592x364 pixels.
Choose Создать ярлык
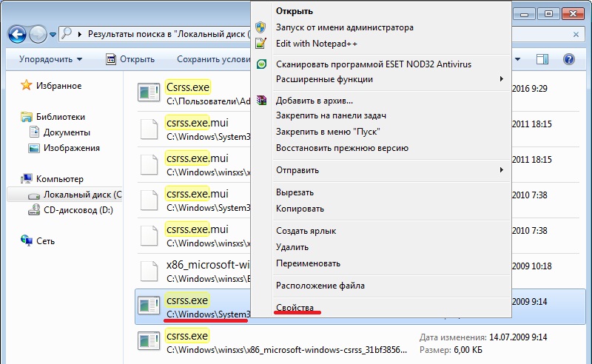[306, 231]
